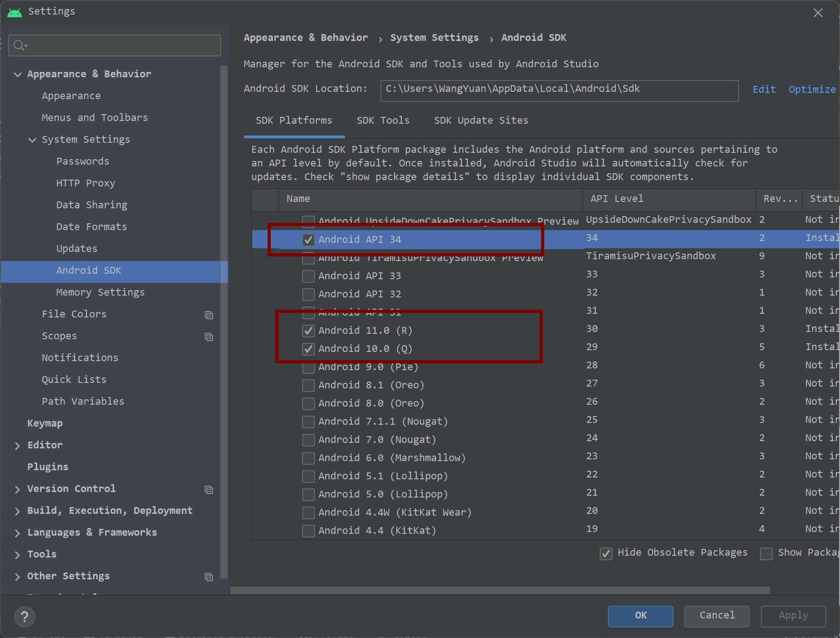The height and width of the screenshot is (638, 840).
Task: Close the Settings dialog with the X
Action: pyautogui.click(x=818, y=13)
